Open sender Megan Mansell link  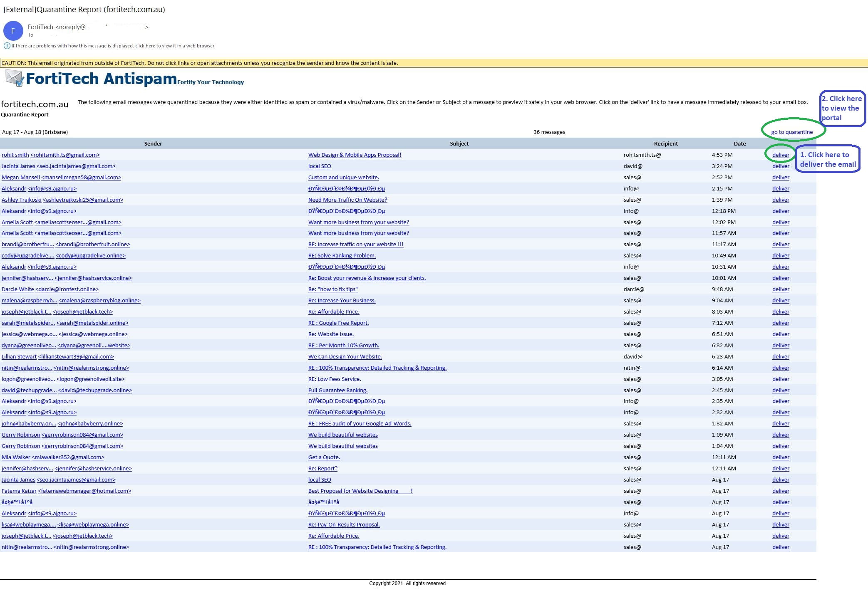point(61,178)
